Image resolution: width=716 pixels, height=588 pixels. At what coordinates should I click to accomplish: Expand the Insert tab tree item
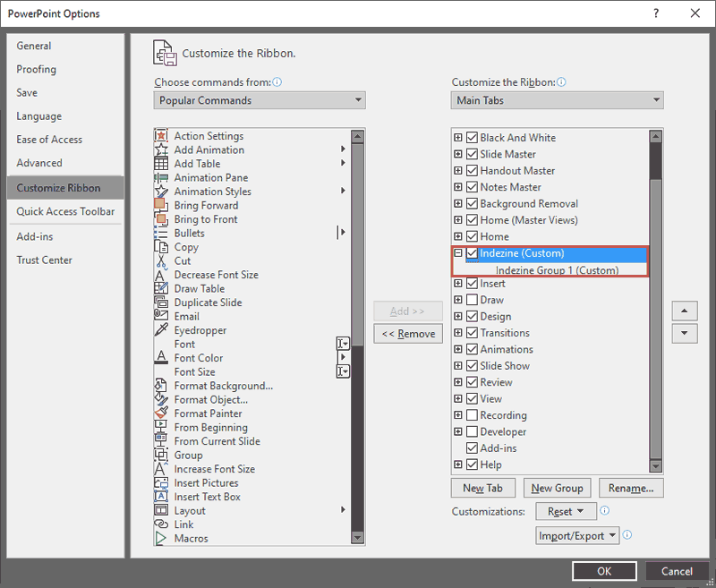tap(456, 283)
